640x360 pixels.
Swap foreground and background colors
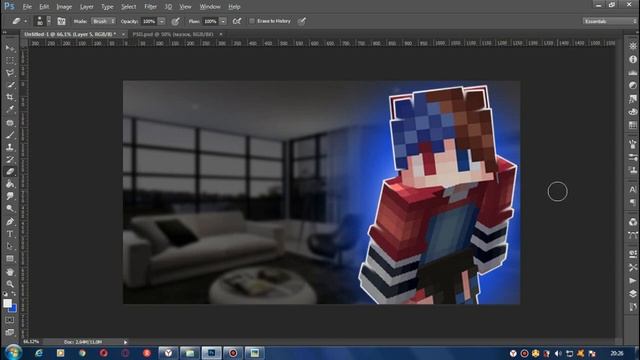tap(13, 293)
